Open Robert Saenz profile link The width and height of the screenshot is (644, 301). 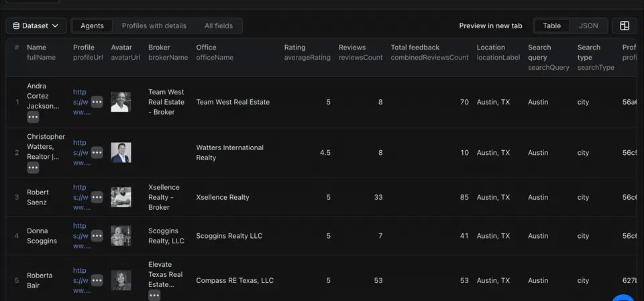[82, 197]
